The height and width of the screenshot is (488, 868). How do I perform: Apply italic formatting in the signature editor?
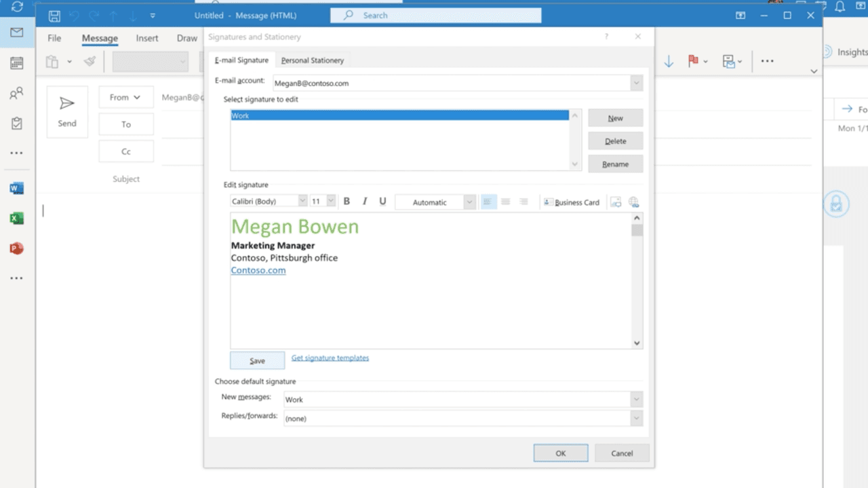click(x=364, y=201)
